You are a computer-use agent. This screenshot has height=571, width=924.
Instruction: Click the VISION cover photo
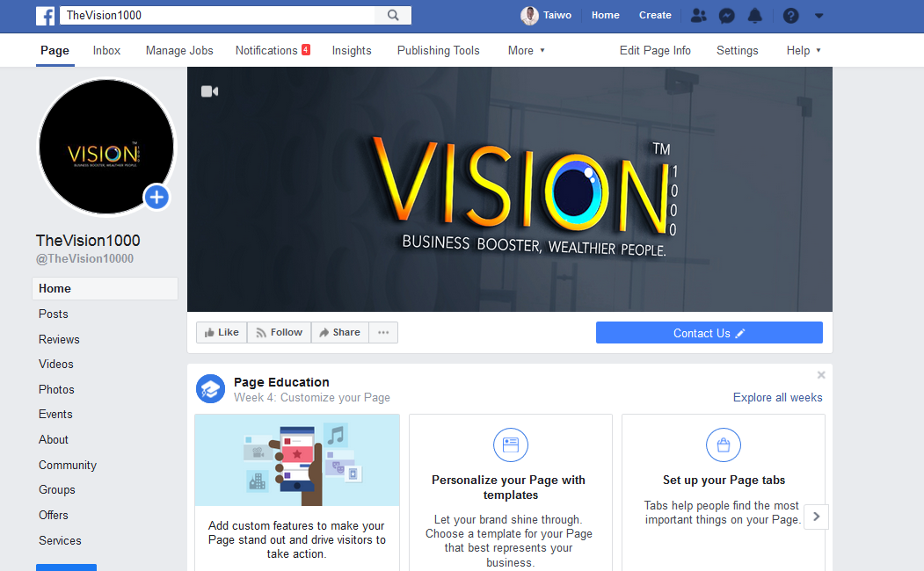(x=510, y=189)
